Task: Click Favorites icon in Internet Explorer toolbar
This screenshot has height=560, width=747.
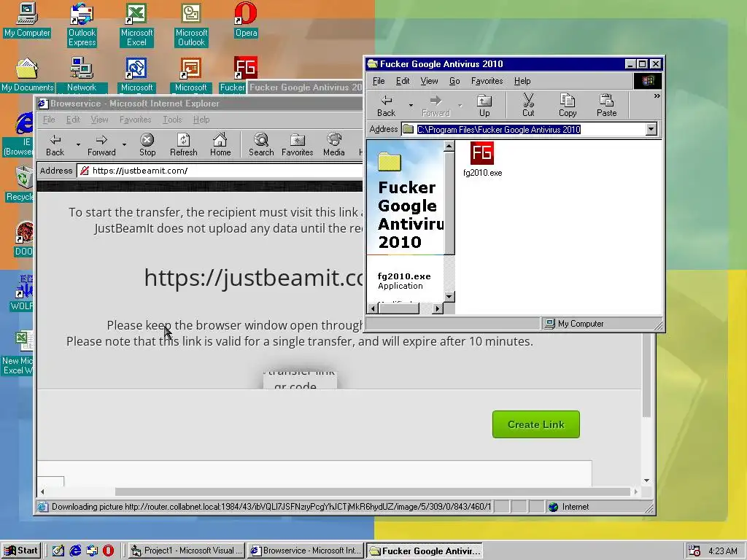Action: [298, 145]
